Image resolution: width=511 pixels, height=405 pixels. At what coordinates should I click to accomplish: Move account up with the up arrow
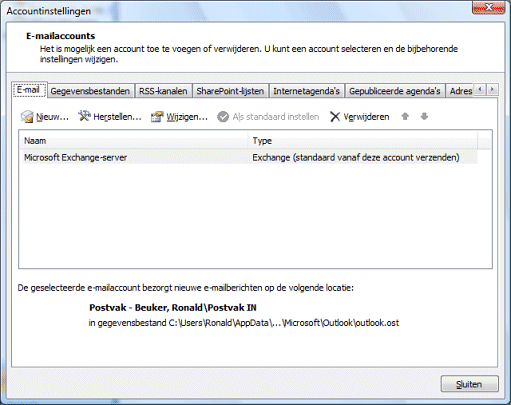pyautogui.click(x=405, y=116)
